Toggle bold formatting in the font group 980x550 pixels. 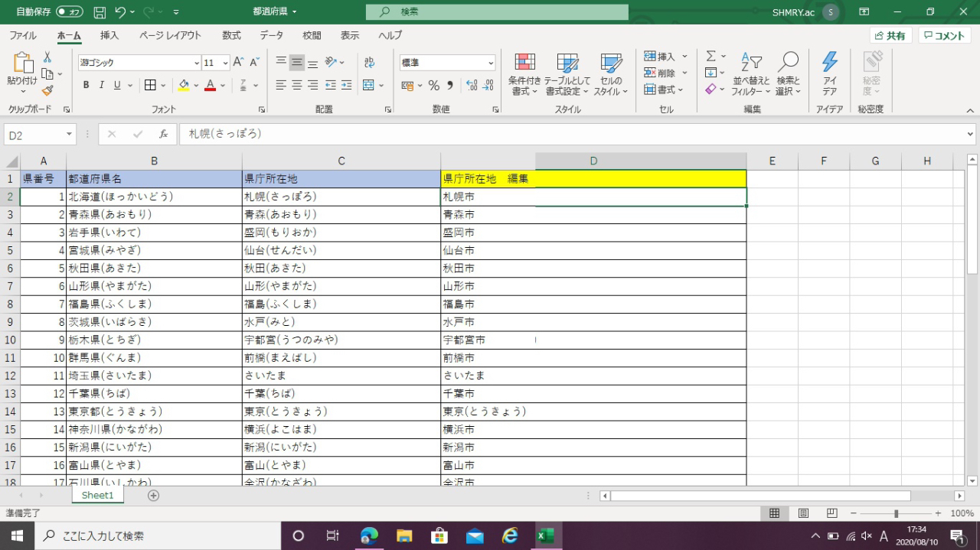click(x=85, y=85)
